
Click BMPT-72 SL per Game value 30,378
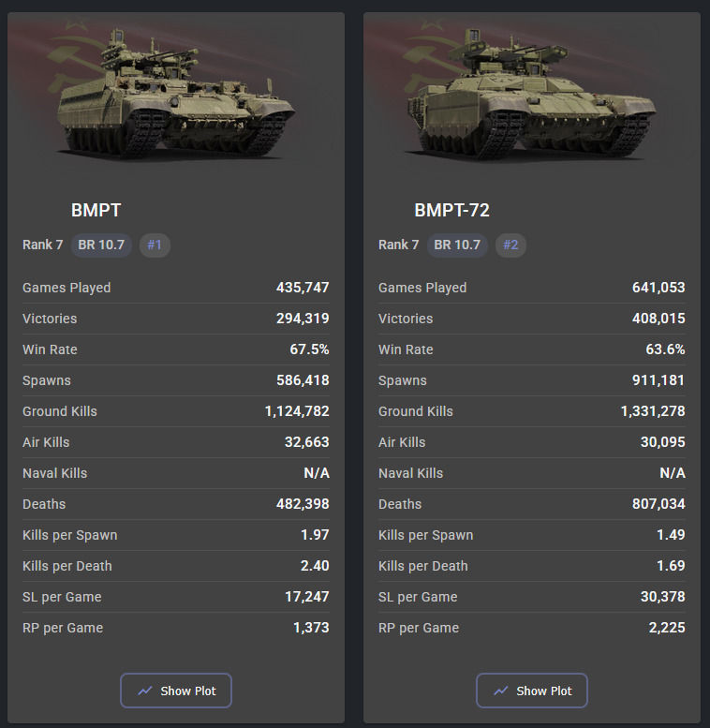click(661, 597)
